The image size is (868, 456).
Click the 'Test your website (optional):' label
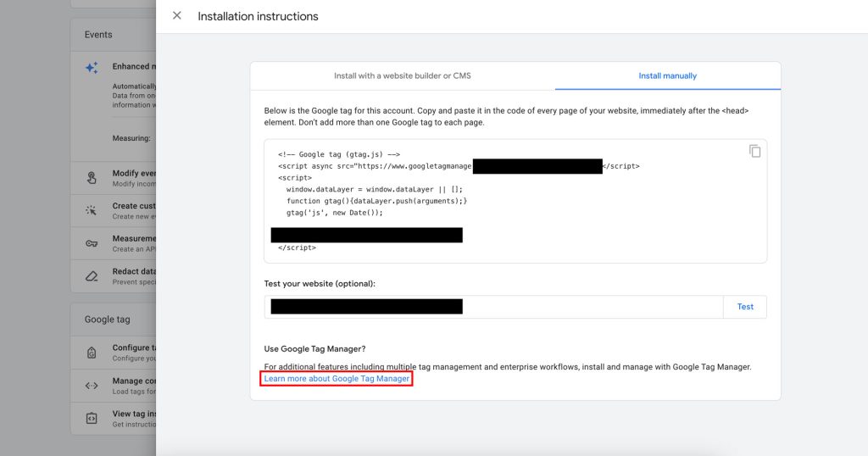coord(320,283)
